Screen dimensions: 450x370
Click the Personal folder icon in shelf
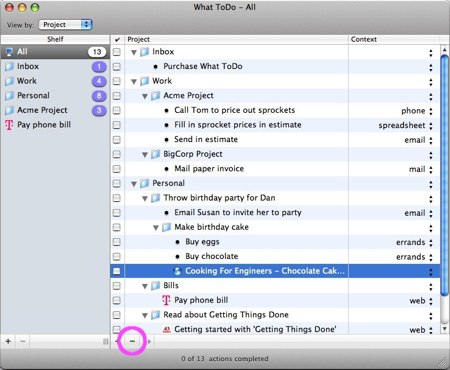[x=9, y=96]
